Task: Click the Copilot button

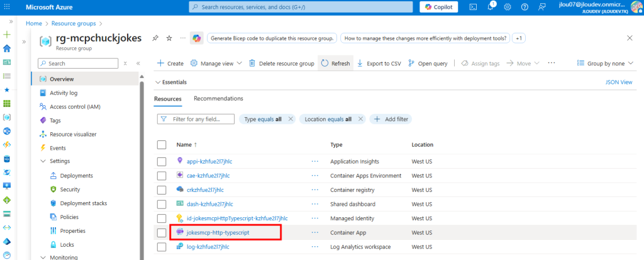Action: pos(441,7)
